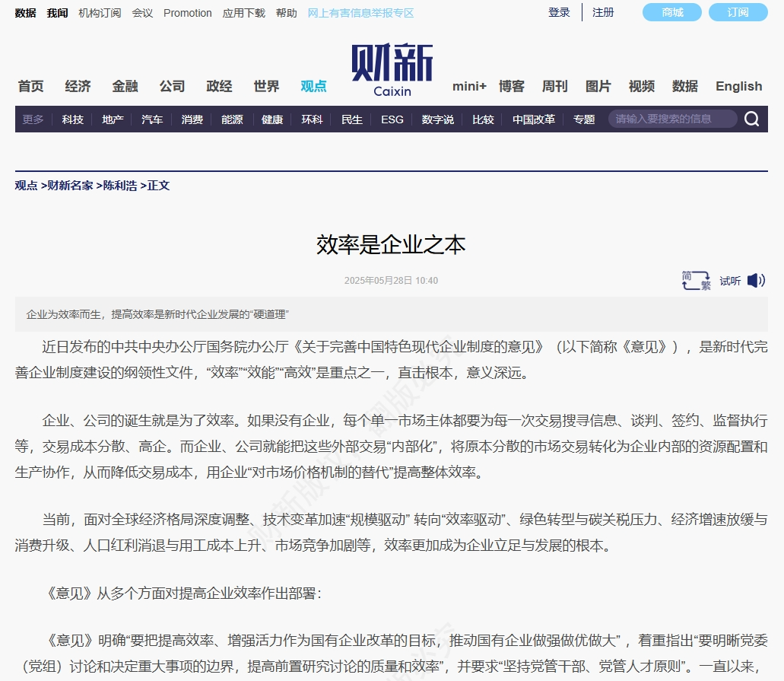
Task: Open the 金融 section
Action: pos(125,86)
